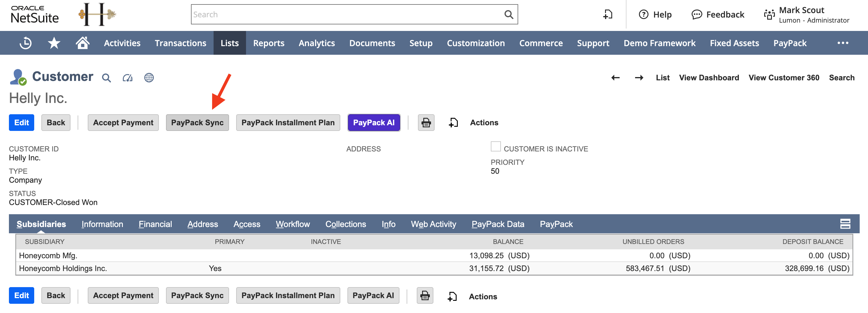Image resolution: width=868 pixels, height=313 pixels.
Task: Click the purple PayPack AI button
Action: click(x=374, y=123)
